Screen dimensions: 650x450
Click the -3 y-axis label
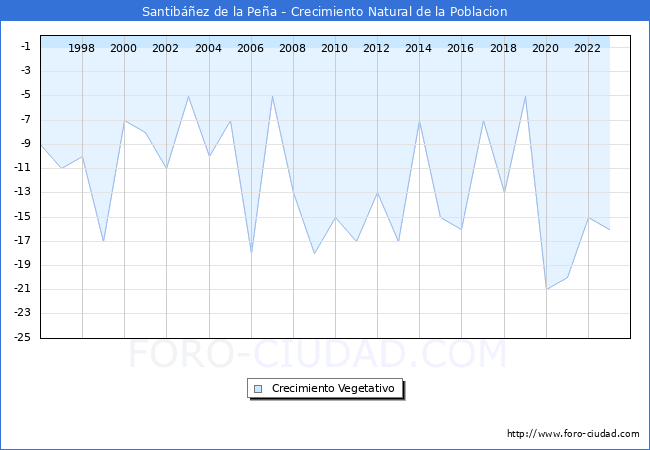tap(26, 70)
